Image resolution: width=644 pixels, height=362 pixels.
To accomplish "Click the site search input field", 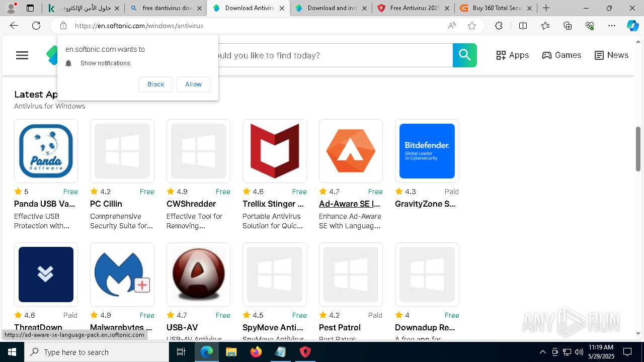I will (x=335, y=55).
